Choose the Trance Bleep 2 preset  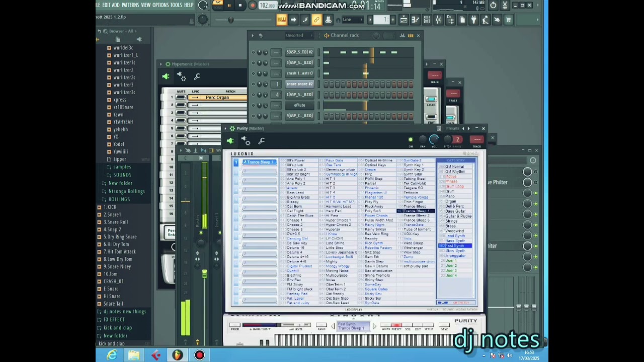[417, 216]
